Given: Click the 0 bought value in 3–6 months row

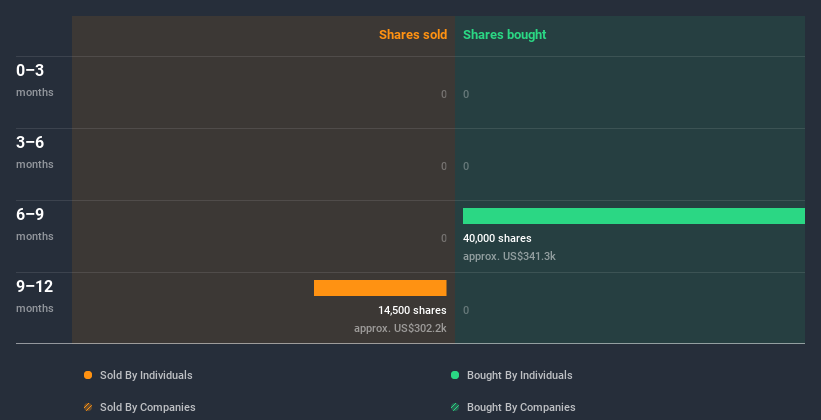Looking at the screenshot, I should tap(466, 167).
